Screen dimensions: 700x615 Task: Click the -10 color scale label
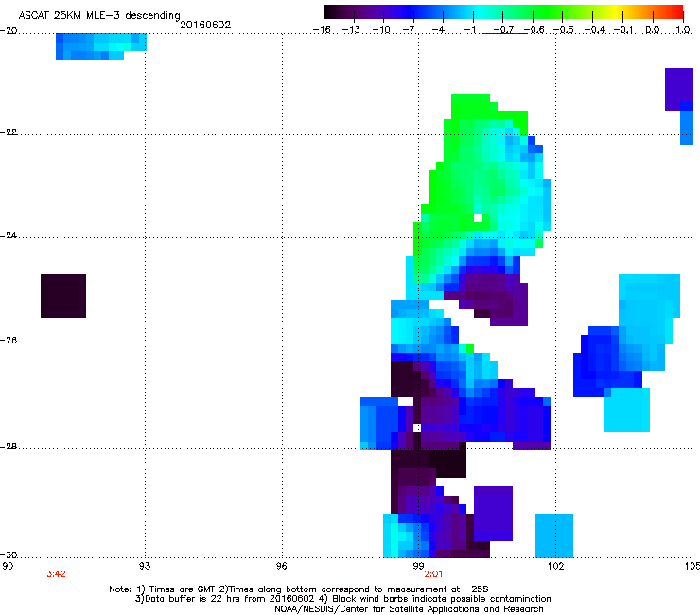click(x=381, y=30)
